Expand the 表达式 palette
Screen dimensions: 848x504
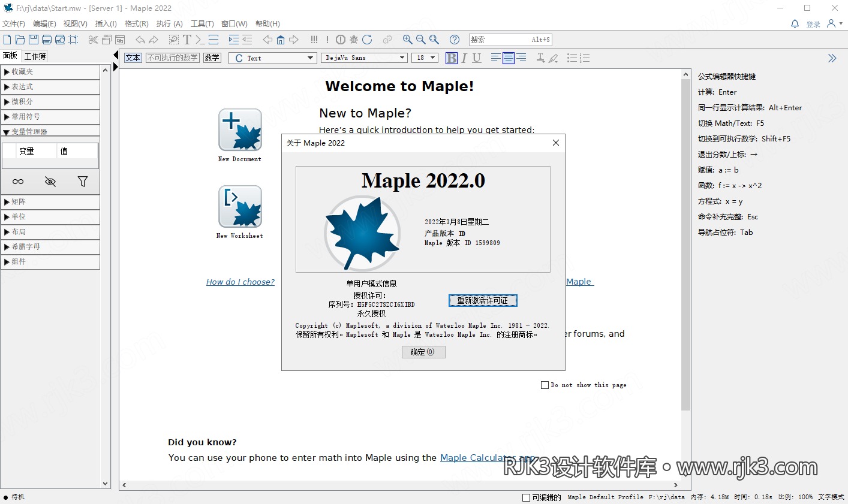pyautogui.click(x=50, y=87)
